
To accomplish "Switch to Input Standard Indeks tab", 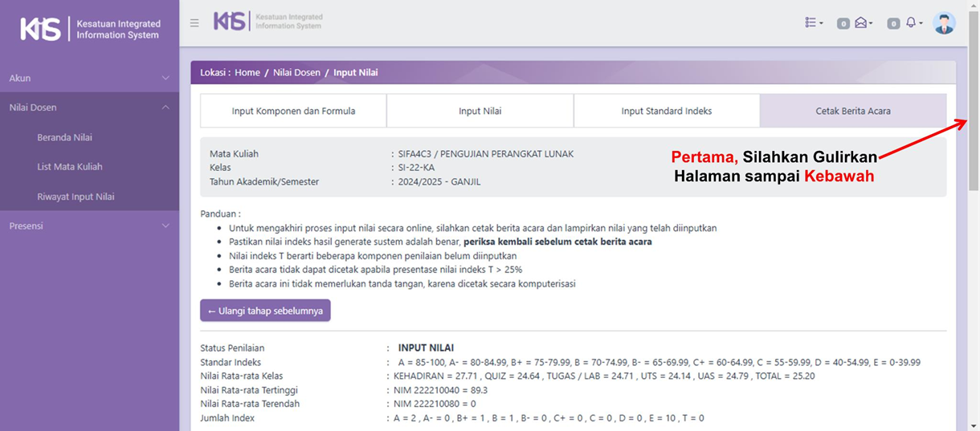I will pyautogui.click(x=666, y=111).
